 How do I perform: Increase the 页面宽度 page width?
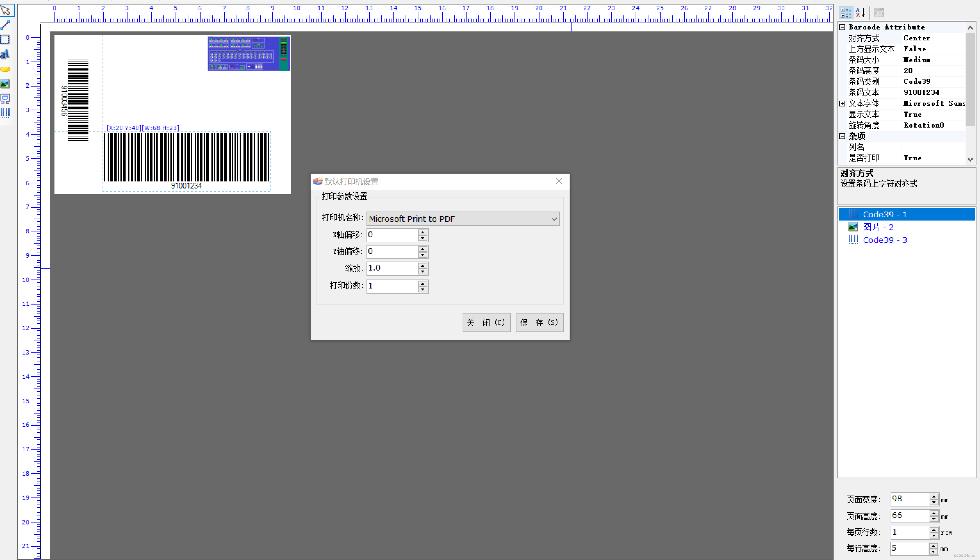934,497
